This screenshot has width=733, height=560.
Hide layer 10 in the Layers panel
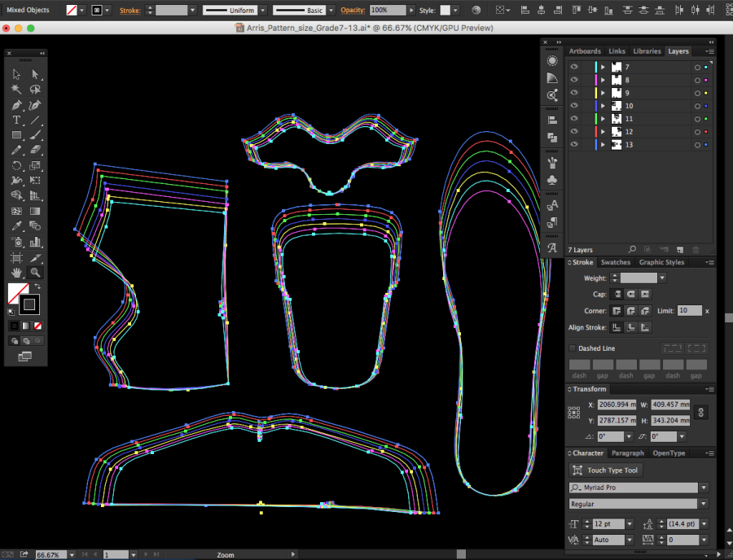[574, 105]
